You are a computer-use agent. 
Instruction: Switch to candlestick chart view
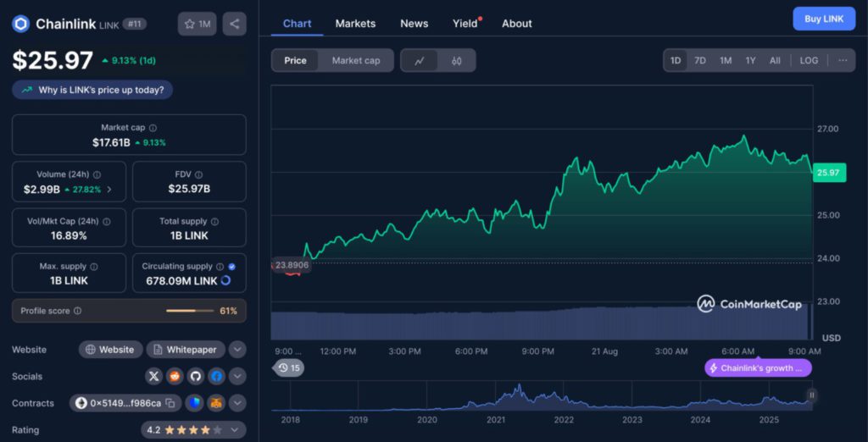(x=456, y=60)
